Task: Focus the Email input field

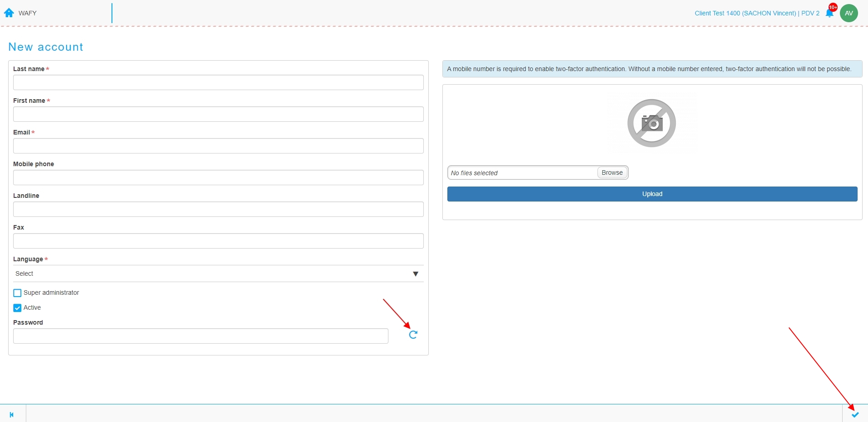Action: point(218,146)
